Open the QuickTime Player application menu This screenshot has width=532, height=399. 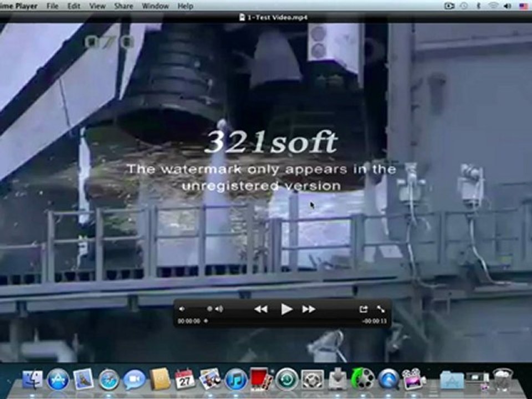[x=19, y=6]
